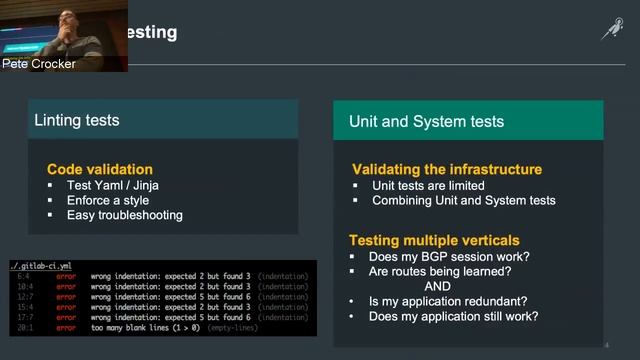Click 'Are routes being learned?' line

pyautogui.click(x=440, y=271)
